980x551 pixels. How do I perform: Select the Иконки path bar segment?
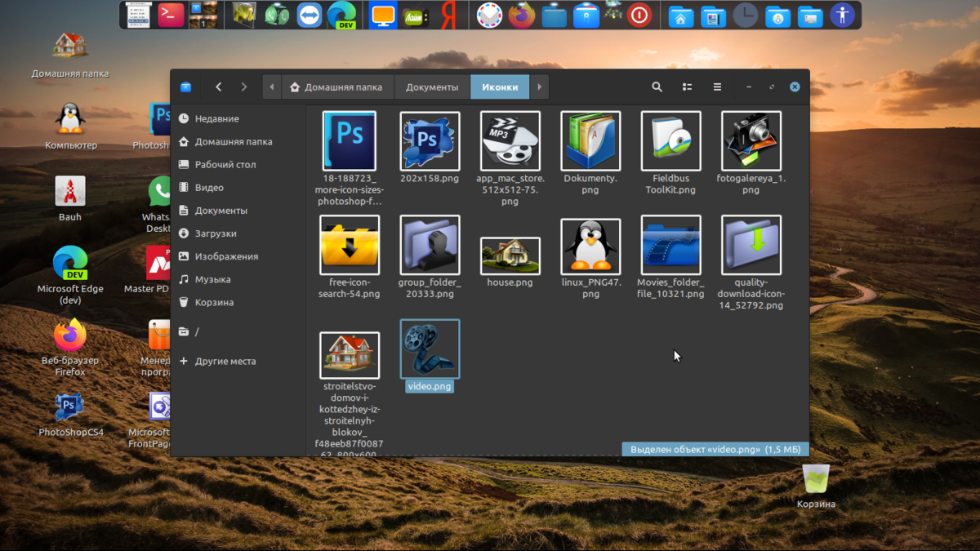(500, 87)
